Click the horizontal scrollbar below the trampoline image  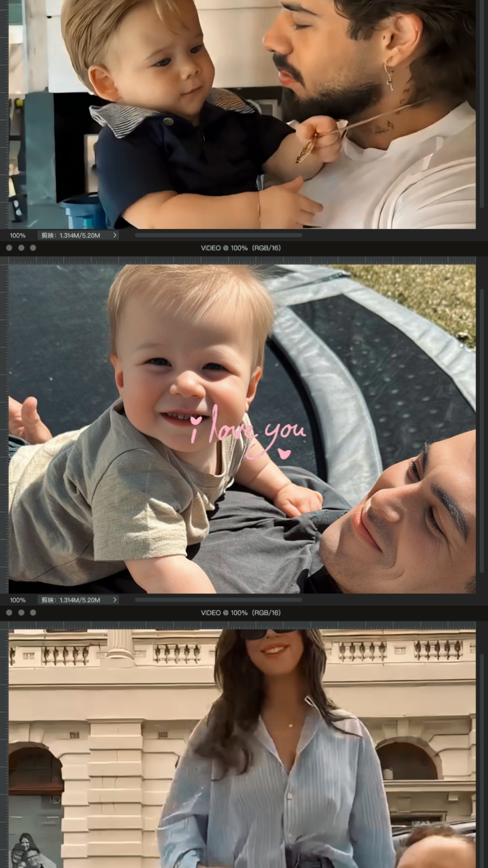click(218, 600)
